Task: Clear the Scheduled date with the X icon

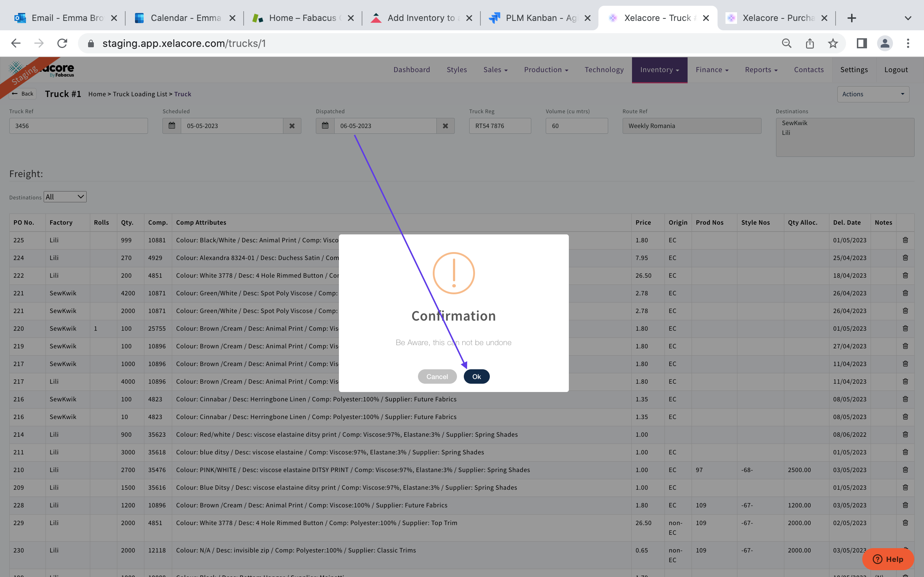Action: pyautogui.click(x=292, y=126)
